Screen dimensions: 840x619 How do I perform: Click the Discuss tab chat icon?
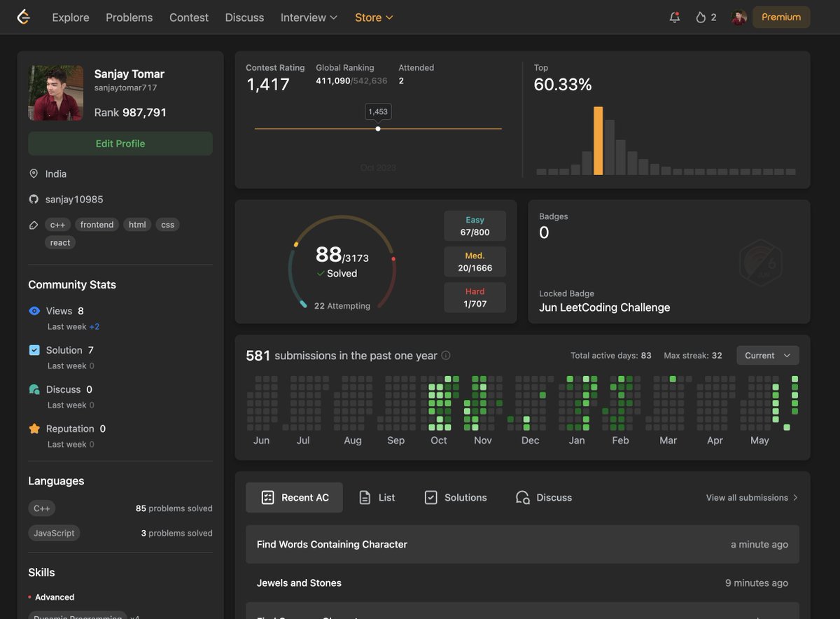point(523,498)
